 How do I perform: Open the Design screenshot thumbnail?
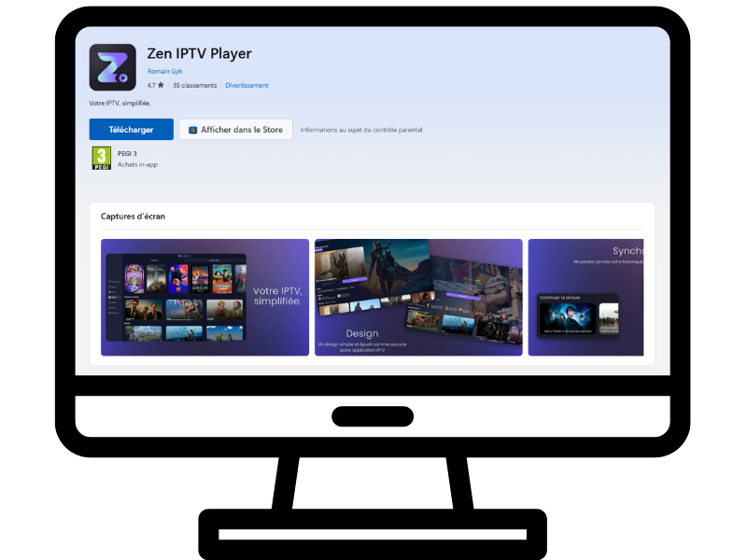(418, 297)
